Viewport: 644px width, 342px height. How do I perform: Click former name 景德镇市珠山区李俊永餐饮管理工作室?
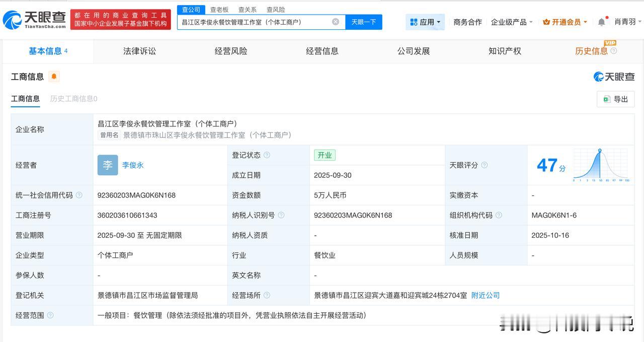[x=207, y=135]
